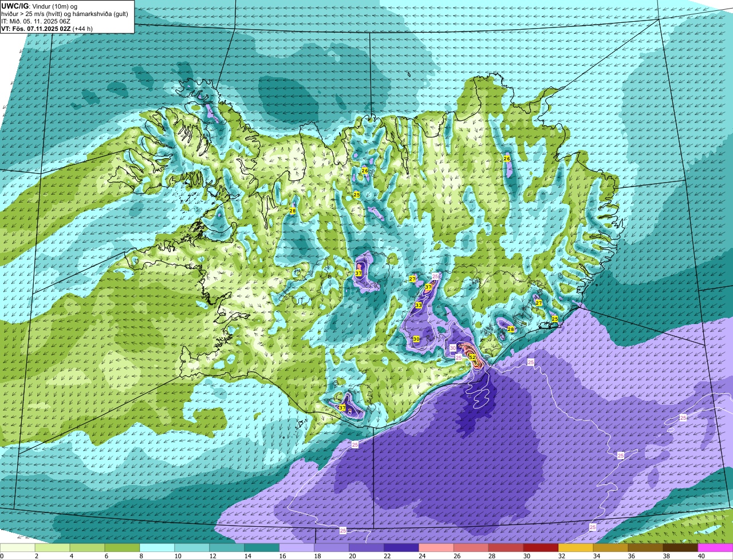Click the 6–8 m/s olive green swatch
The image size is (733, 560).
point(123,548)
